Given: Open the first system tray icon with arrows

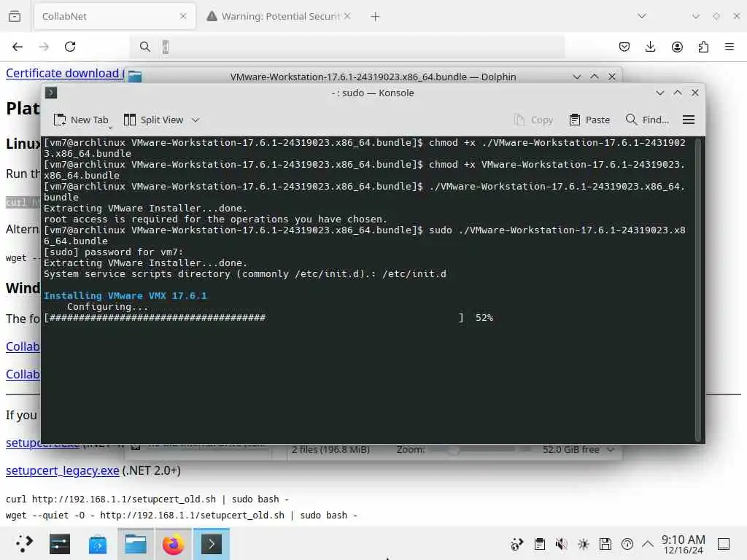Looking at the screenshot, I should tap(517, 544).
